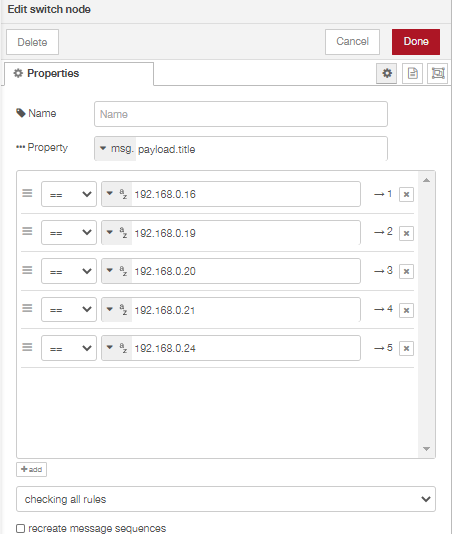Remove rule for 192.168.0.20
Viewport: 452px width, 534px height.
(406, 271)
